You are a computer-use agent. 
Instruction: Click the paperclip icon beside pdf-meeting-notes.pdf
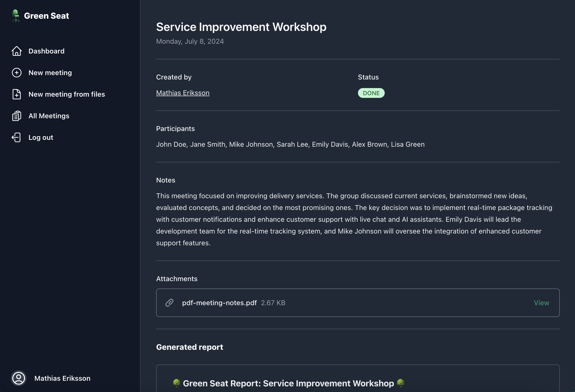(x=169, y=303)
